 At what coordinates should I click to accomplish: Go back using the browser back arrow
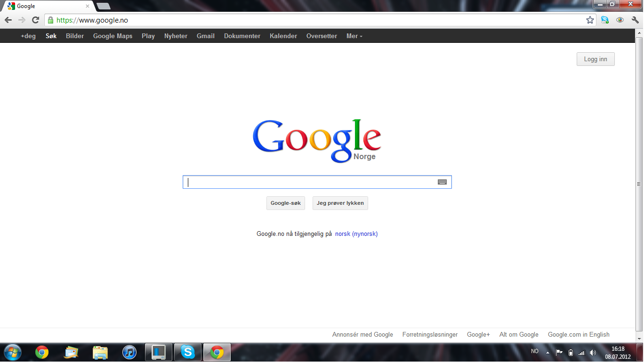[8, 20]
